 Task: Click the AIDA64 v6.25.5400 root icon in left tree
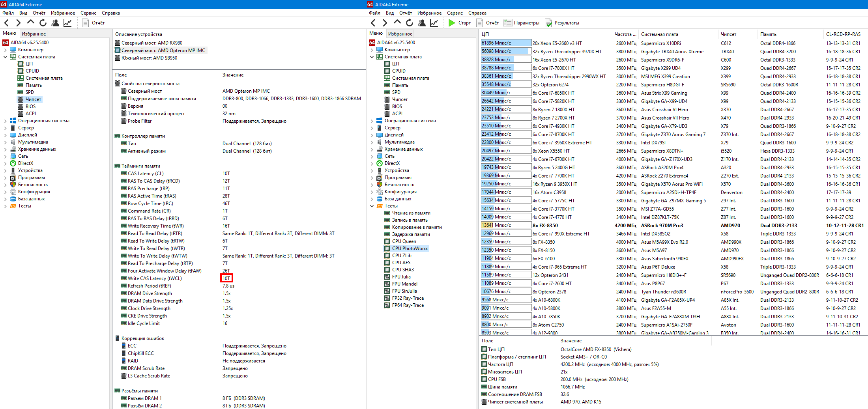click(6, 43)
